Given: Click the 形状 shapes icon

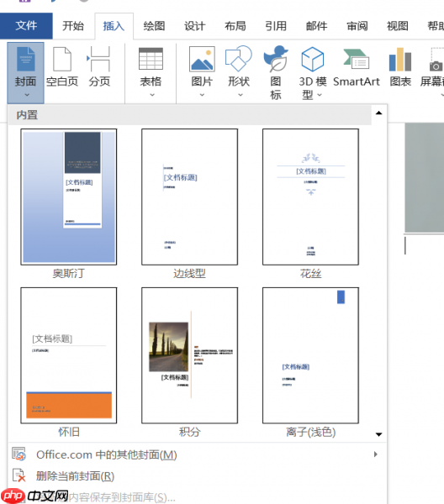Looking at the screenshot, I should tap(239, 59).
